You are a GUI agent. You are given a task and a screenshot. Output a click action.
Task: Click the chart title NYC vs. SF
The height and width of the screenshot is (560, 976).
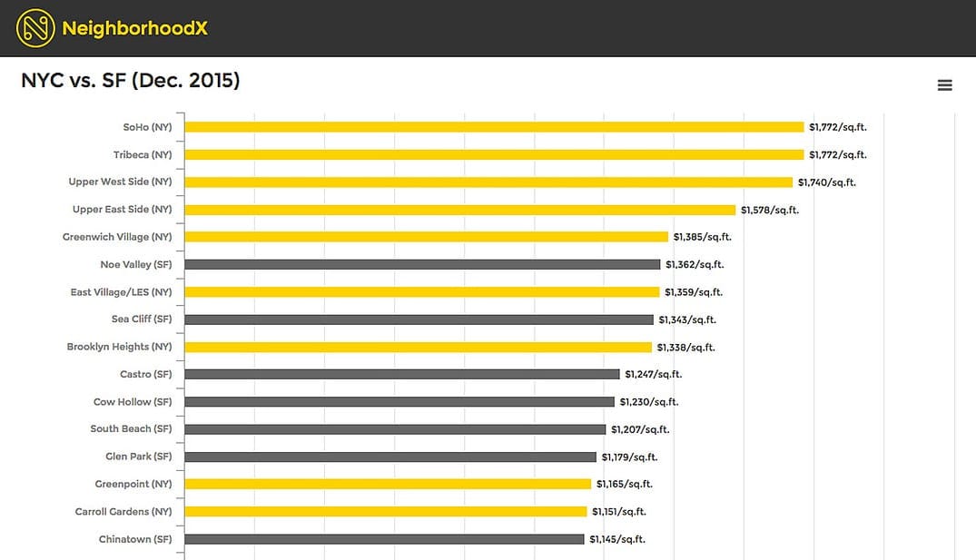tap(130, 81)
